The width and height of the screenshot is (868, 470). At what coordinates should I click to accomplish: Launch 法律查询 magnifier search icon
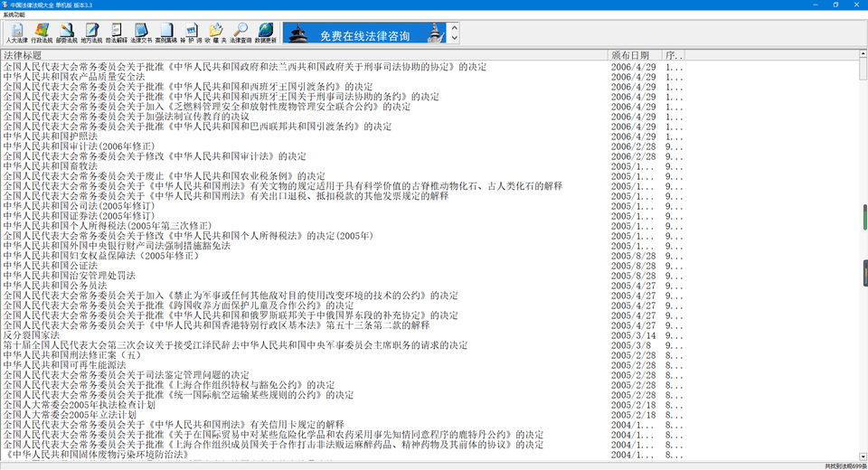[241, 33]
